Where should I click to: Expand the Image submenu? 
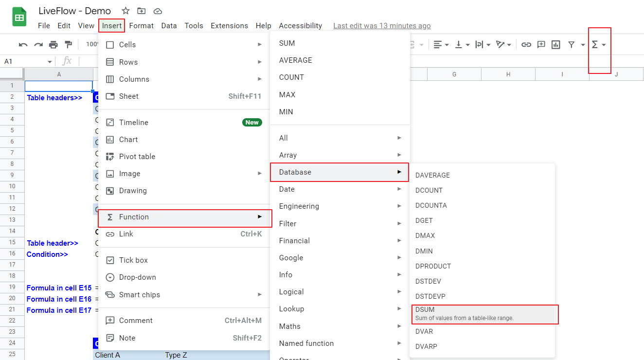pos(184,174)
